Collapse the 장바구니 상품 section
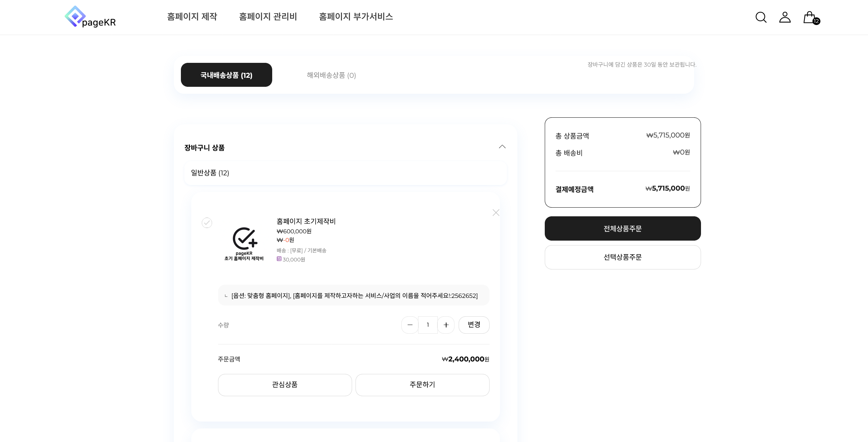This screenshot has width=868, height=442. point(502,147)
